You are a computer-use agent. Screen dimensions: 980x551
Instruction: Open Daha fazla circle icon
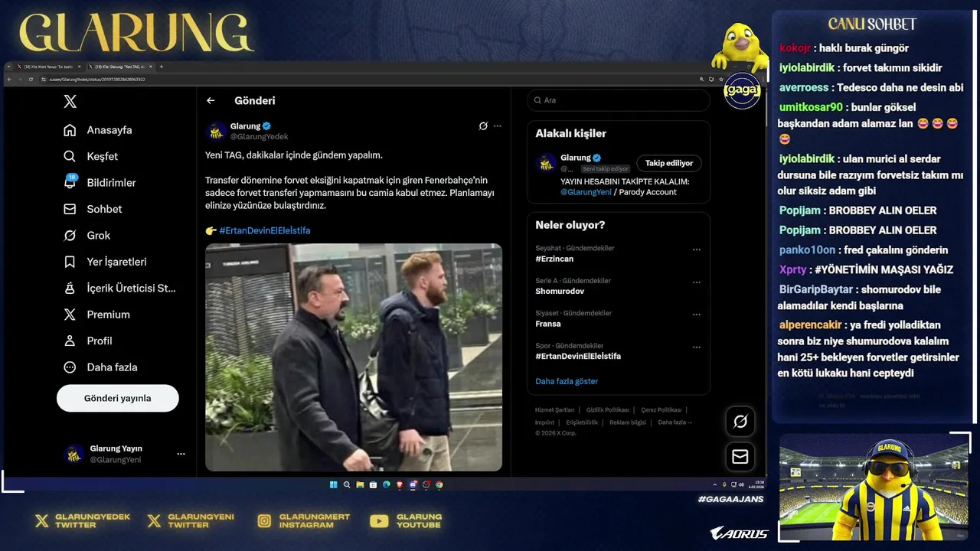[70, 367]
